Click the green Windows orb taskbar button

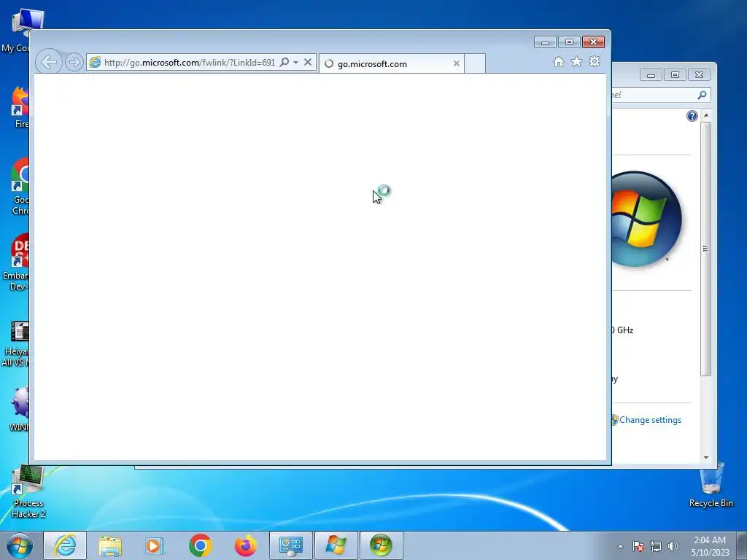click(x=381, y=545)
